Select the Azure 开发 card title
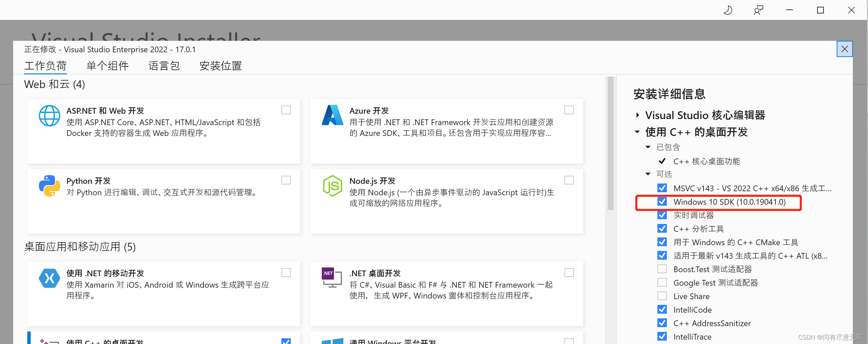 (x=369, y=111)
